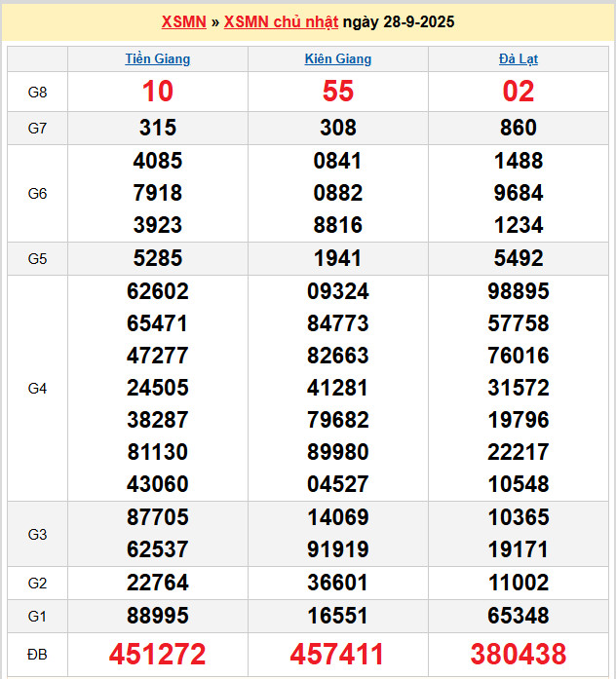Click the G3 number 91919
Screen dimensions: 616x679
(338, 549)
